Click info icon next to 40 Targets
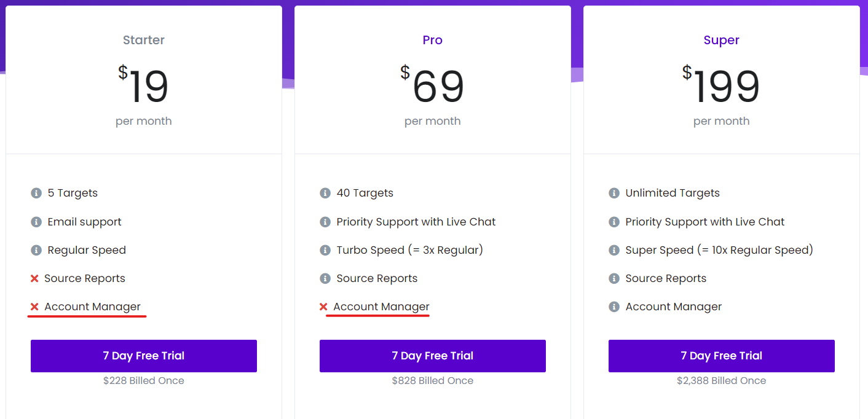 click(325, 193)
